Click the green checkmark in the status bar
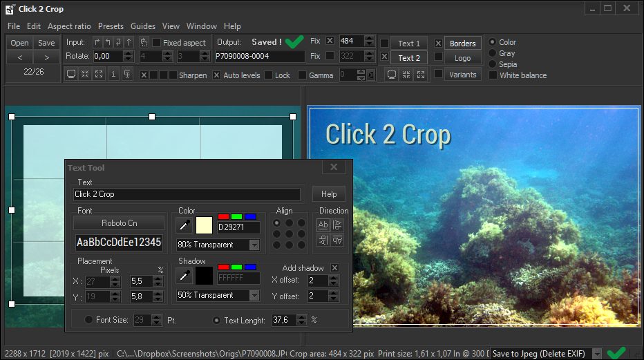The image size is (644, 360). [x=616, y=353]
